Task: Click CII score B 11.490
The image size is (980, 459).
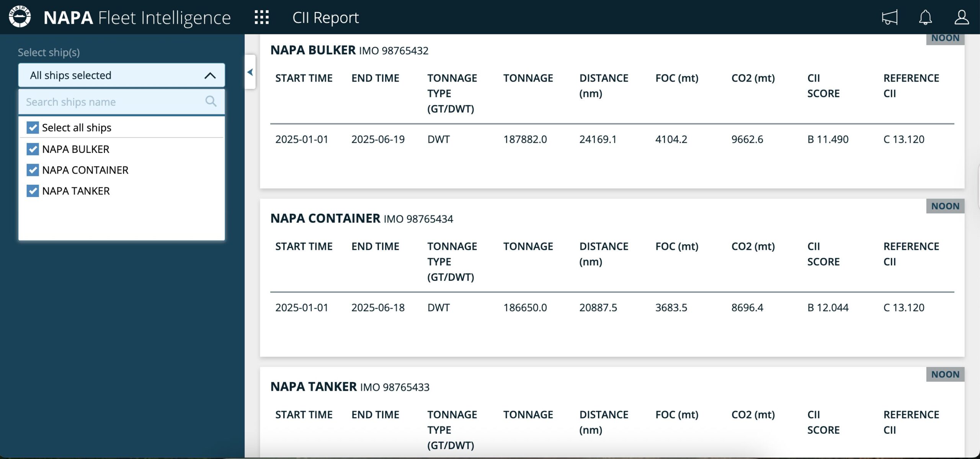Action: [x=828, y=139]
